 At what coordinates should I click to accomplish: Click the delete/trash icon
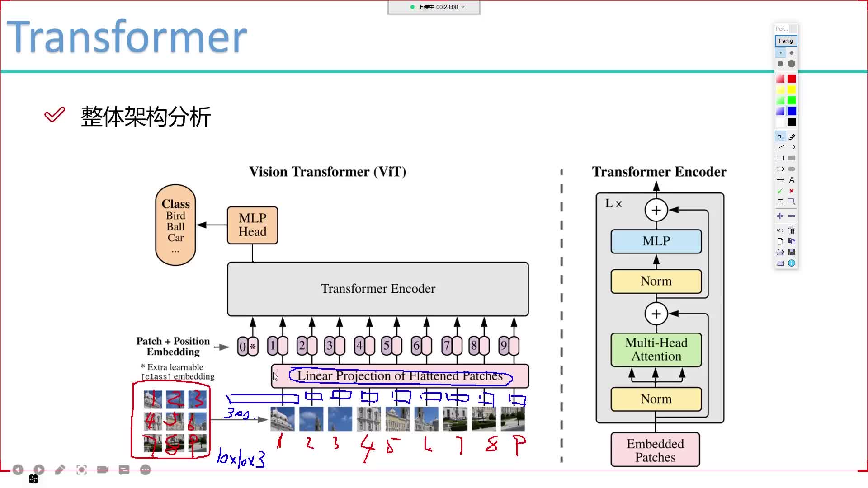tap(792, 230)
